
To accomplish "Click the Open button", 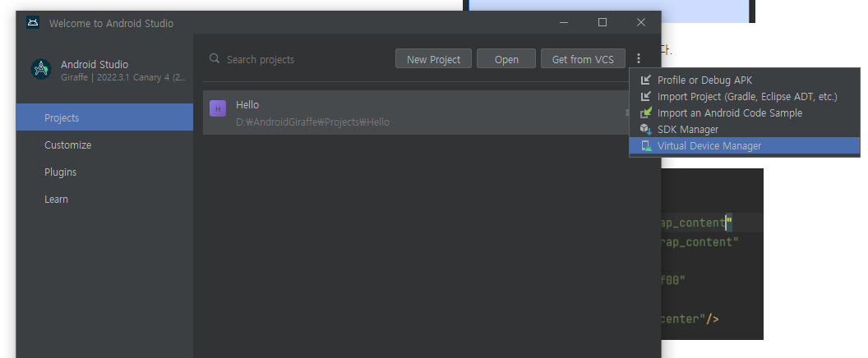I will click(506, 58).
